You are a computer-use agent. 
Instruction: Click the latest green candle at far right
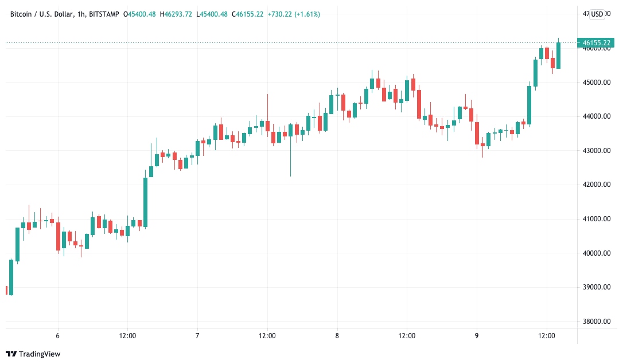point(558,56)
